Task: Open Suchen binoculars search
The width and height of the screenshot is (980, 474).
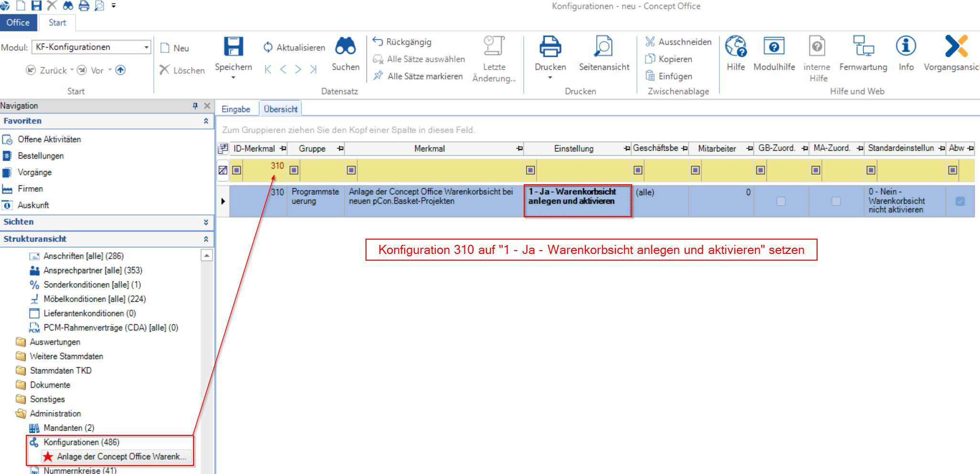Action: 345,46
